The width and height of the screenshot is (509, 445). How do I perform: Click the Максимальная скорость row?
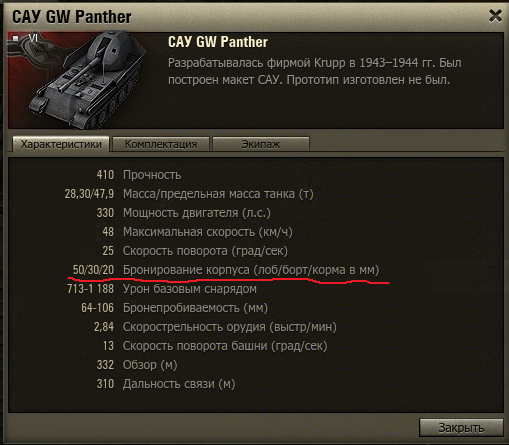(197, 232)
